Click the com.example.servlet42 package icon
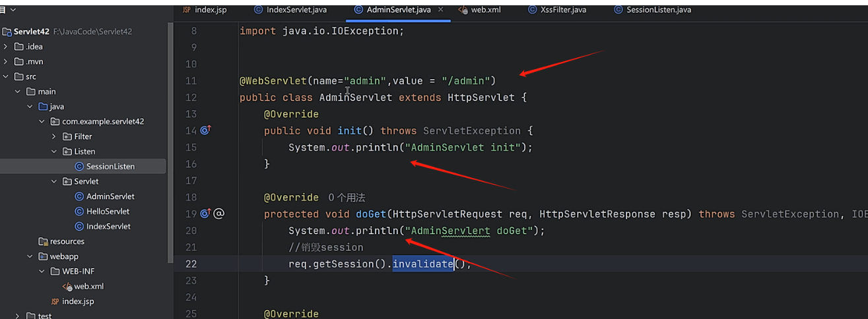 click(55, 121)
